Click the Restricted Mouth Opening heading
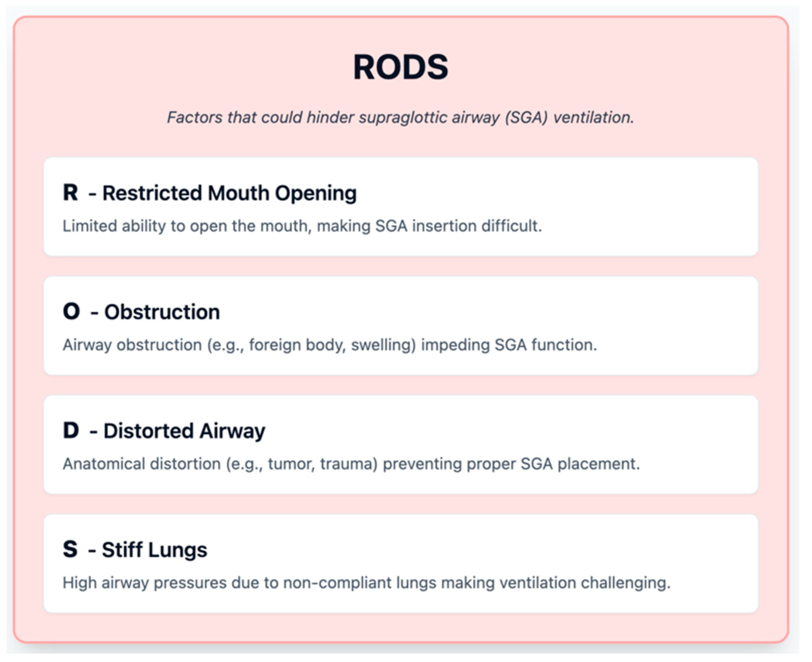 tap(229, 193)
